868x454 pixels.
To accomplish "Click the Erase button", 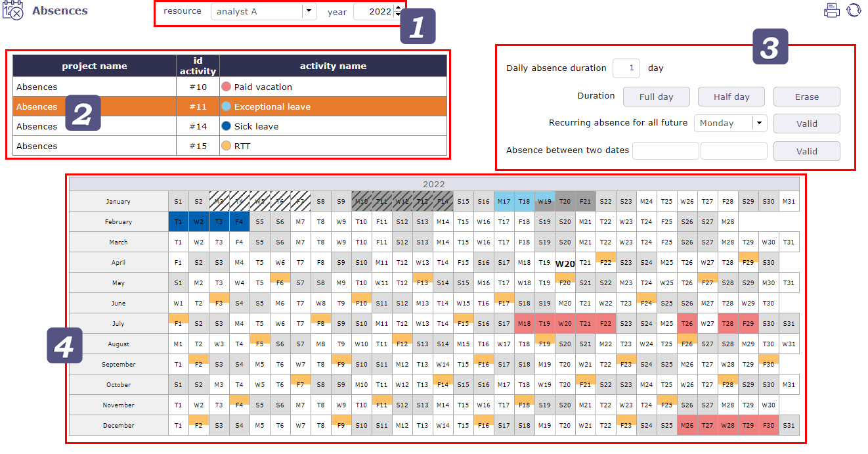I will click(806, 97).
